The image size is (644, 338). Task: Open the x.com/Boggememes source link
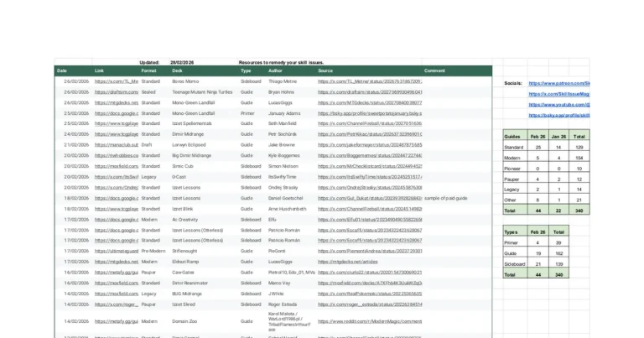click(370, 156)
